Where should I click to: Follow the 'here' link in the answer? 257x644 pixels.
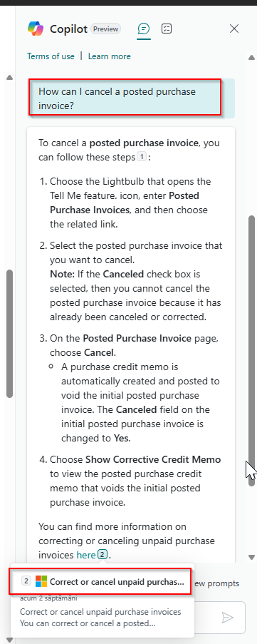click(86, 556)
